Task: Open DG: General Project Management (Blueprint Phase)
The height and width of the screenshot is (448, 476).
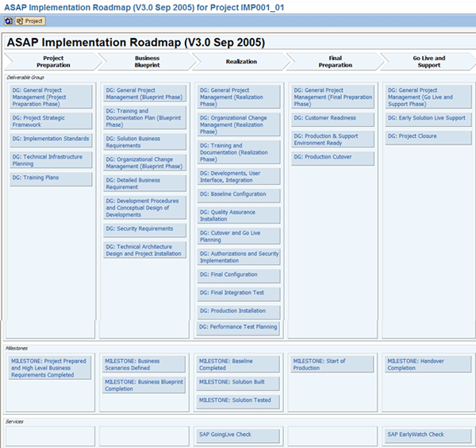Action: [x=144, y=94]
